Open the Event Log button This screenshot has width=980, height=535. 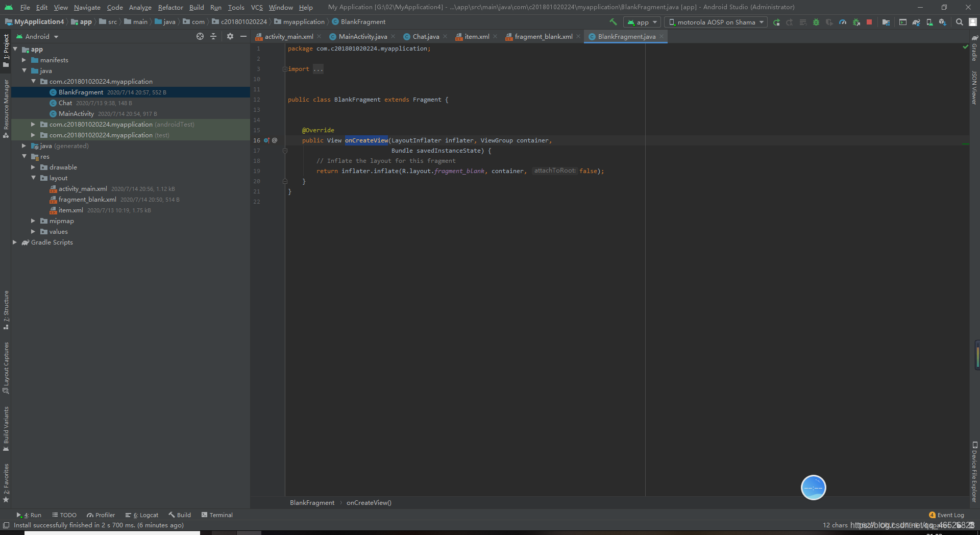click(x=947, y=515)
